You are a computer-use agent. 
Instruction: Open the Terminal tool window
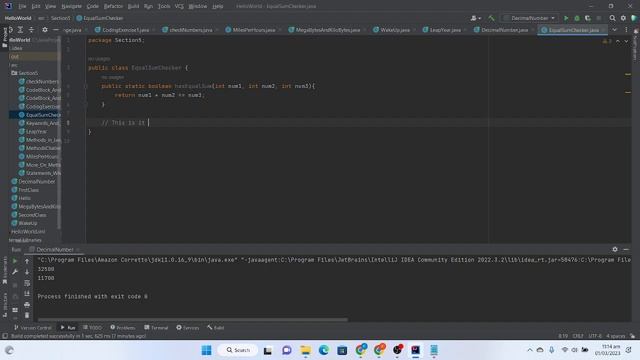click(x=156, y=327)
